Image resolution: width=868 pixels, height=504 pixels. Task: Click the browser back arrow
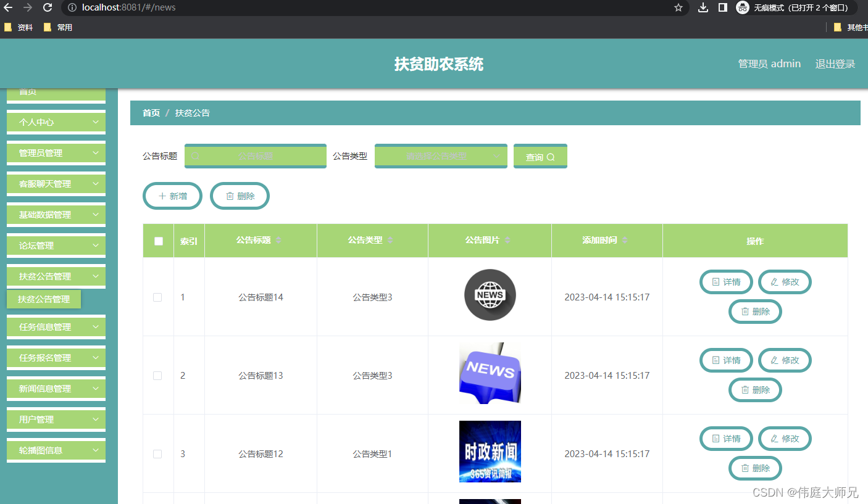(x=8, y=7)
